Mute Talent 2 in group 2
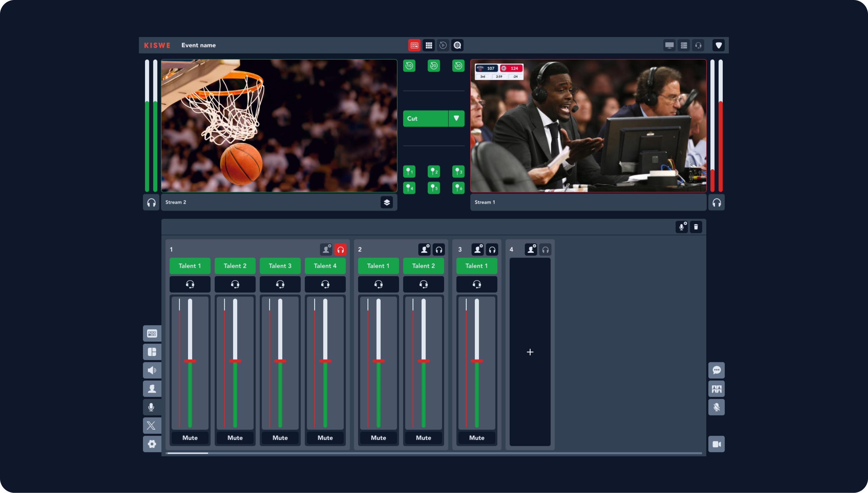The width and height of the screenshot is (868, 493). coord(424,438)
